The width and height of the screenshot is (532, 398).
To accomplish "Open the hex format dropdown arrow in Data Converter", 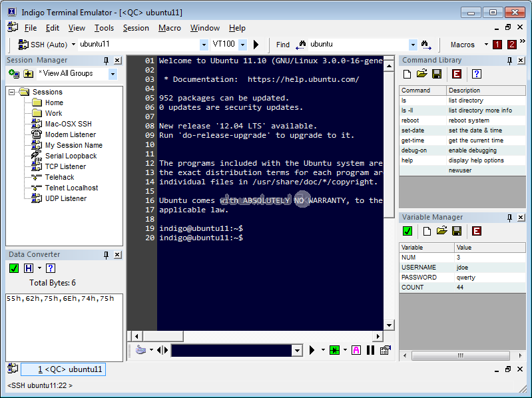I will 39,268.
